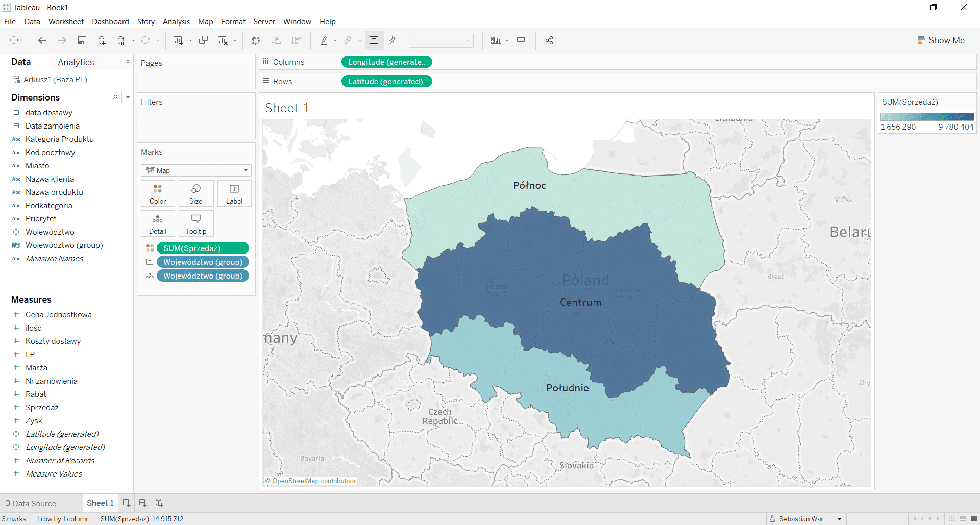The width and height of the screenshot is (980, 525).
Task: Click the Fix Axes pin icon
Action: 393,41
